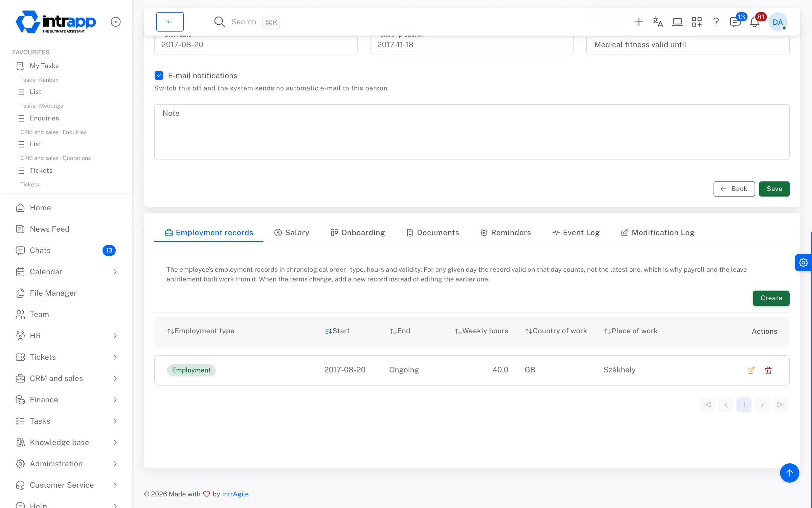Viewport: 812px width, 508px height.
Task: Open the search field
Action: point(247,22)
